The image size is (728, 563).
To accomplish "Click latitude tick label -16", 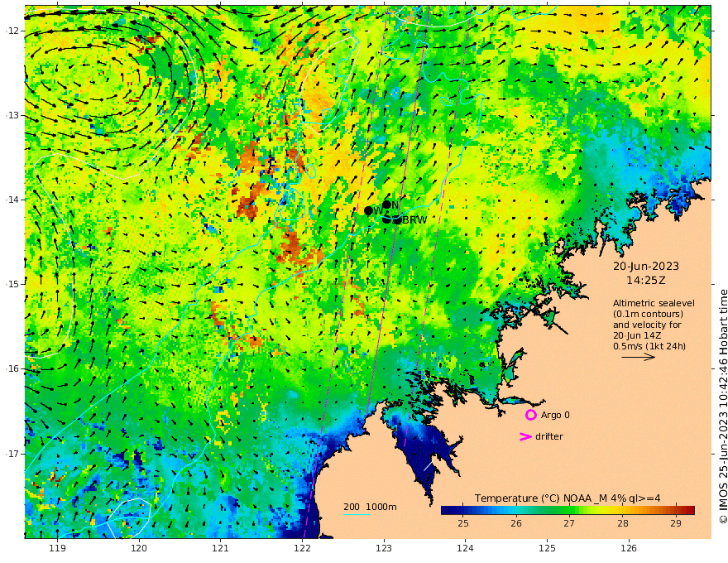I will pyautogui.click(x=12, y=368).
